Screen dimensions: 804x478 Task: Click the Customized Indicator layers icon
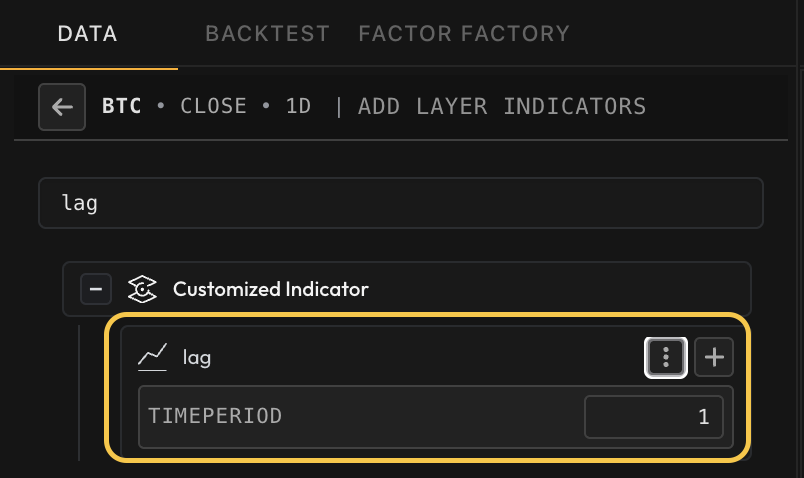coord(143,289)
